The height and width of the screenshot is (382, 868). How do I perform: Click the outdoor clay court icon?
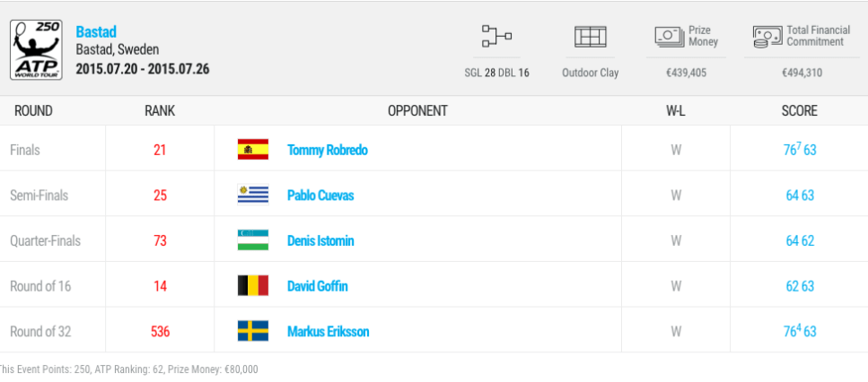590,37
